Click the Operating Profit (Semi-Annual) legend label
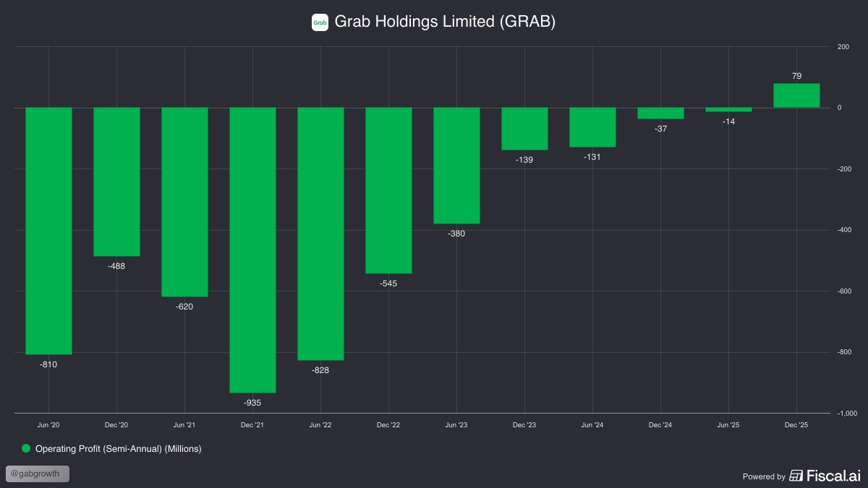 tap(118, 449)
